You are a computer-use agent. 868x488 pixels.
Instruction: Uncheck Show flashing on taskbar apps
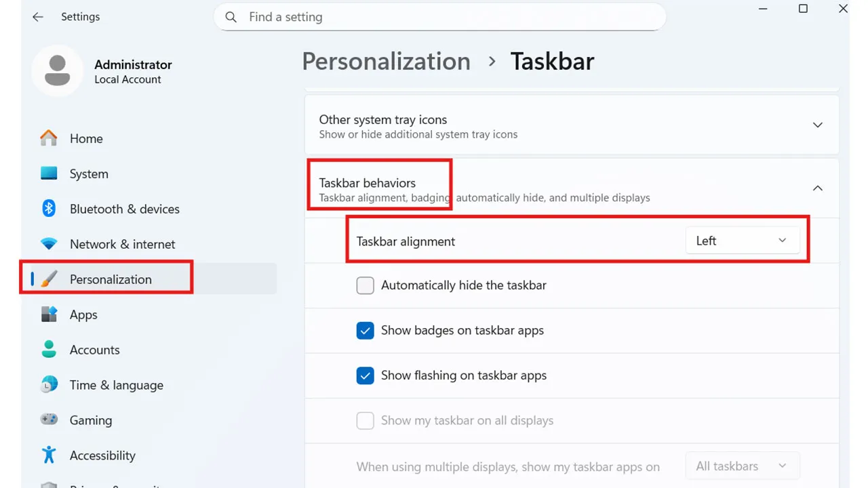(365, 375)
